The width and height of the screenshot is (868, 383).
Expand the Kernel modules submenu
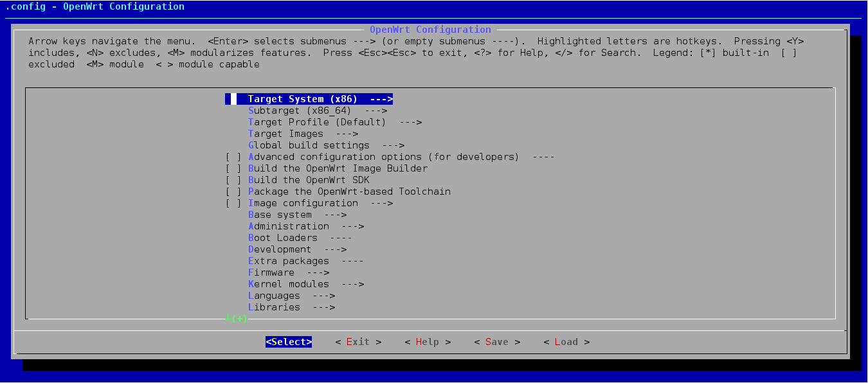306,284
